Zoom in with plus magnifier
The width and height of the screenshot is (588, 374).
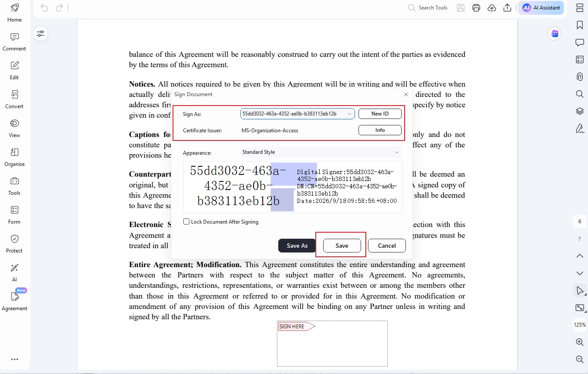pos(580,342)
